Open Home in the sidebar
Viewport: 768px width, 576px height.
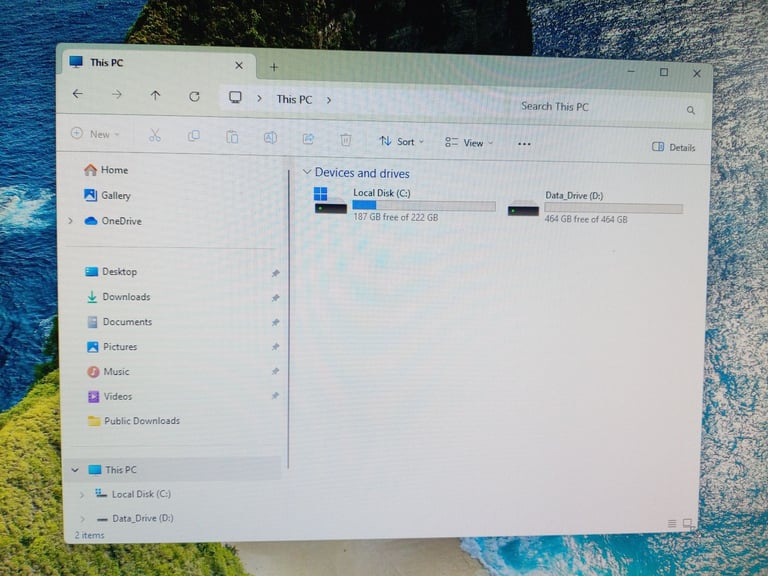pos(106,170)
